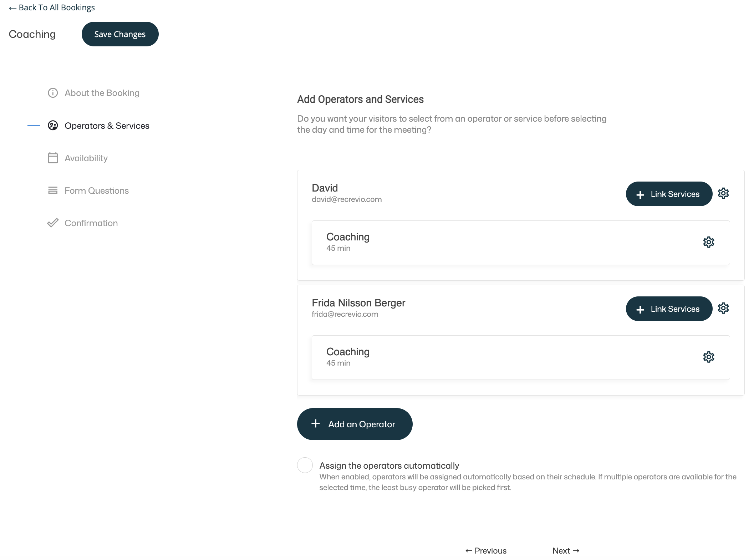This screenshot has width=754, height=560.
Task: Link Services for David
Action: click(x=669, y=194)
